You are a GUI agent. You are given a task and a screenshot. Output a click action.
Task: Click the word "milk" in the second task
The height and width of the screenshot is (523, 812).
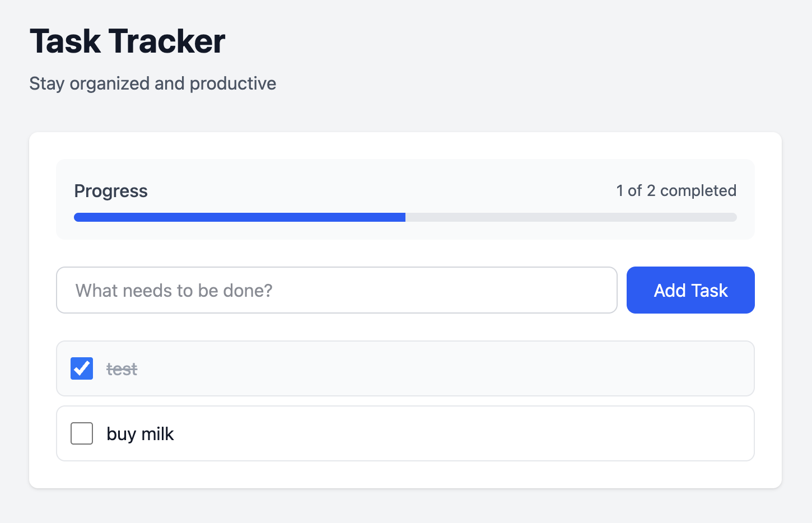157,434
